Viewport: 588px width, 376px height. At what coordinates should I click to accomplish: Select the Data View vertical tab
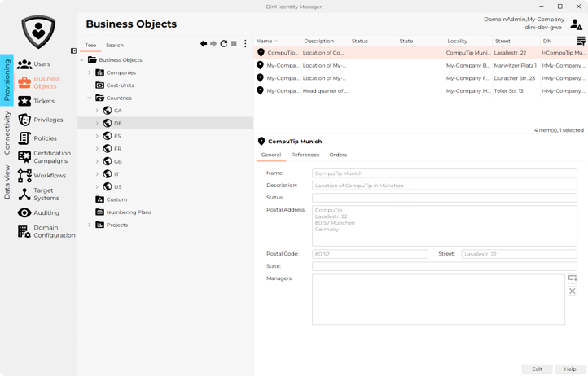pyautogui.click(x=7, y=181)
